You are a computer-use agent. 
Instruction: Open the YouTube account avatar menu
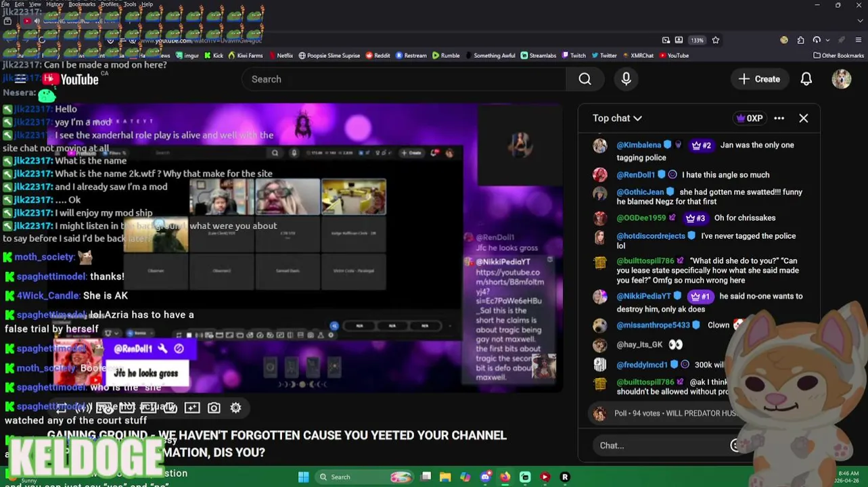point(841,79)
